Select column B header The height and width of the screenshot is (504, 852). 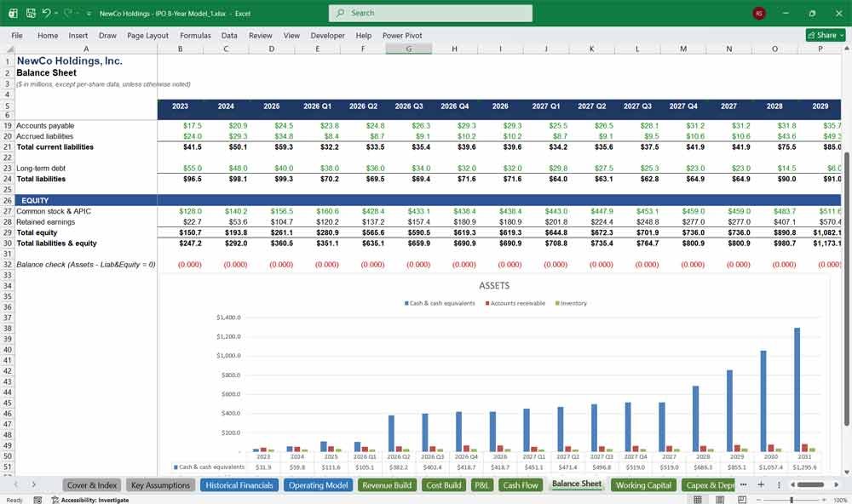tap(181, 49)
